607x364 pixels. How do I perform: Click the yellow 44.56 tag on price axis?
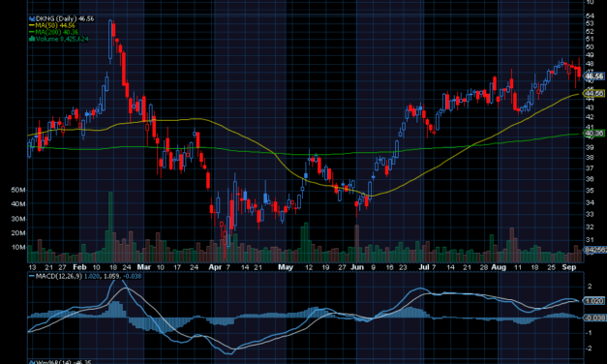tap(593, 93)
